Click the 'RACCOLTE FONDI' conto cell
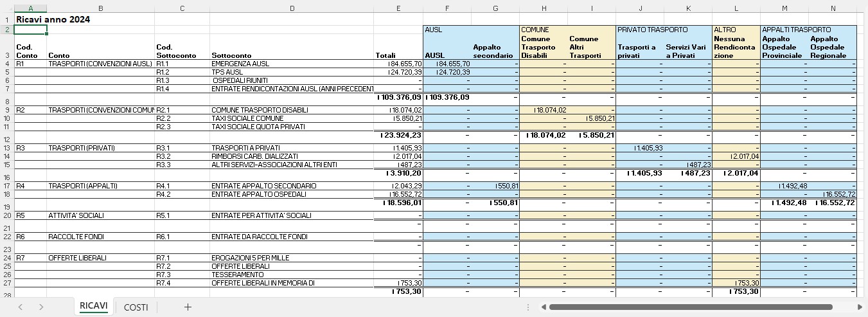The width and height of the screenshot is (868, 317). coord(100,237)
